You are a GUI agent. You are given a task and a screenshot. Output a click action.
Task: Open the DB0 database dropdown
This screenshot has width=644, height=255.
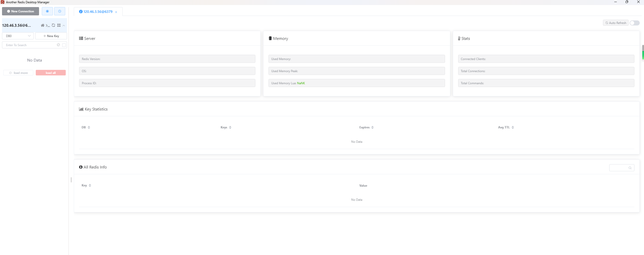tap(18, 36)
